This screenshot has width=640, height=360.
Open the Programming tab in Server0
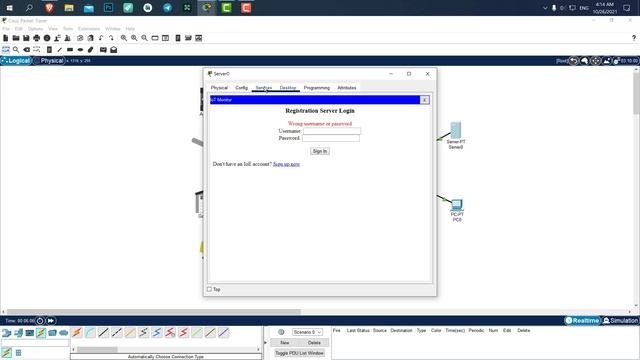coord(317,88)
